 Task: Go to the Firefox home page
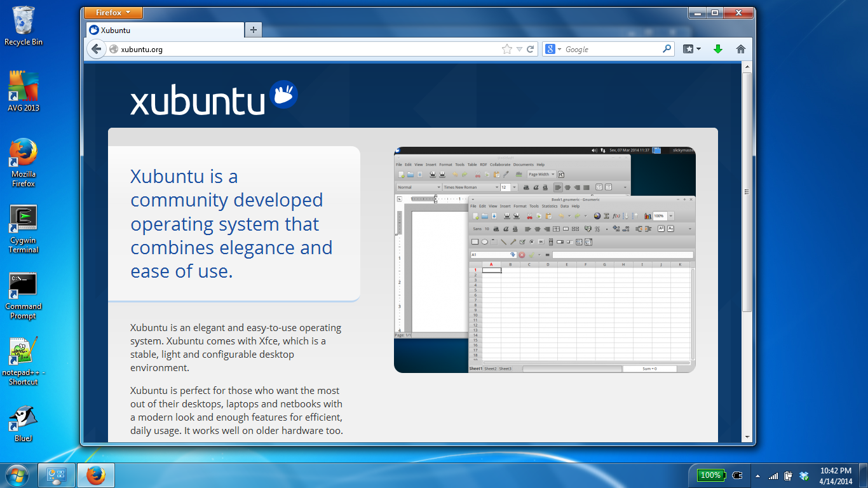click(740, 49)
